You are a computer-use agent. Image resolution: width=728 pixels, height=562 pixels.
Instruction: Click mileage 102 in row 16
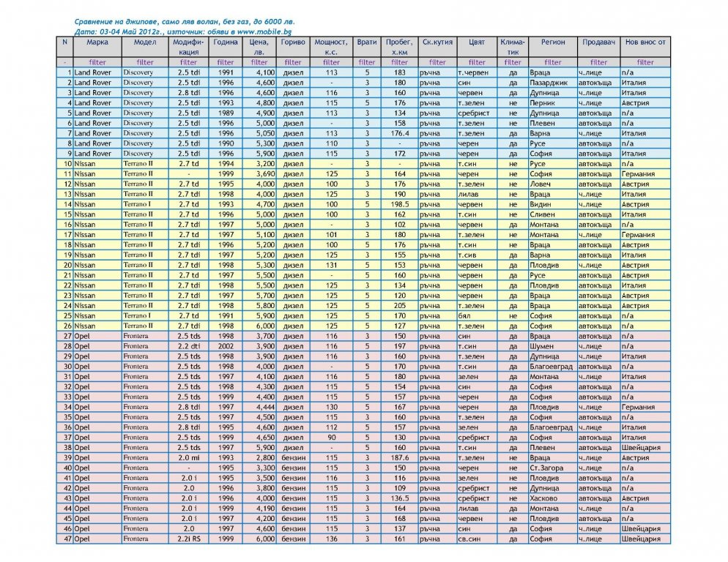[399, 225]
